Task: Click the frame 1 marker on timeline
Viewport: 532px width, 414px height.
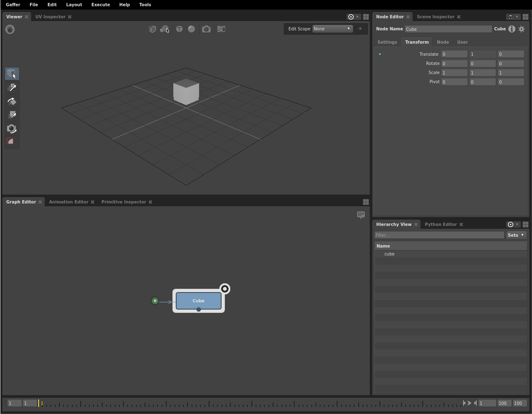Action: [40, 403]
